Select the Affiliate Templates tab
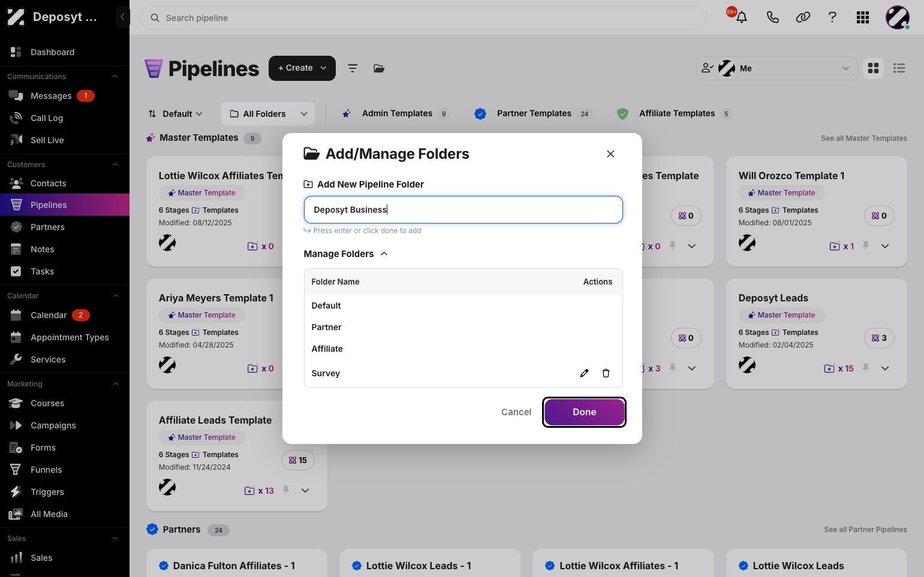Image resolution: width=924 pixels, height=577 pixels. 675,114
